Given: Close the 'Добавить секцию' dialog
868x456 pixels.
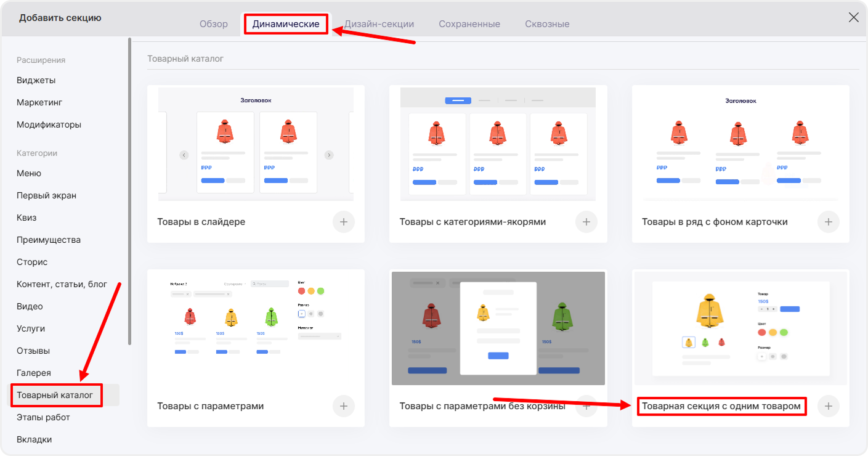Looking at the screenshot, I should tap(853, 17).
